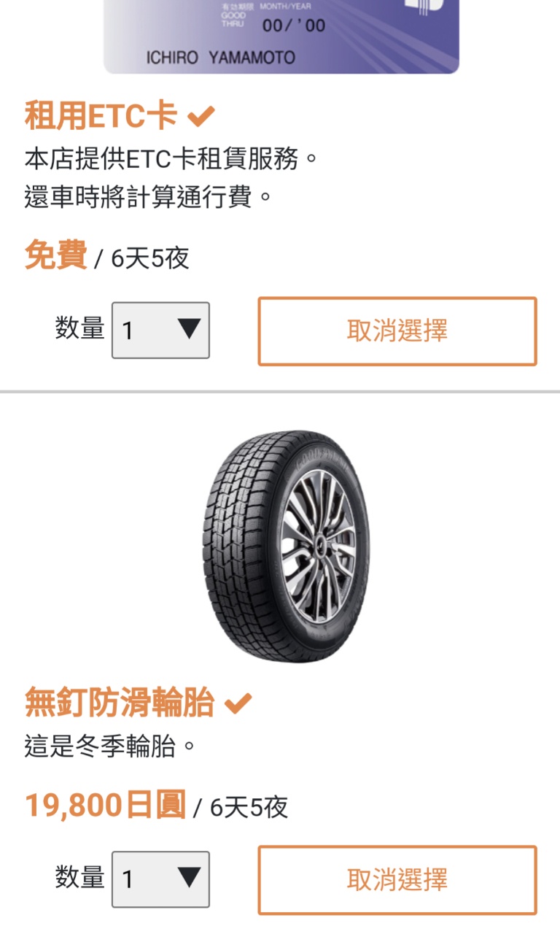Deselect studless tires with 取消選擇 button
Image resolution: width=560 pixels, height=934 pixels.
point(397,880)
